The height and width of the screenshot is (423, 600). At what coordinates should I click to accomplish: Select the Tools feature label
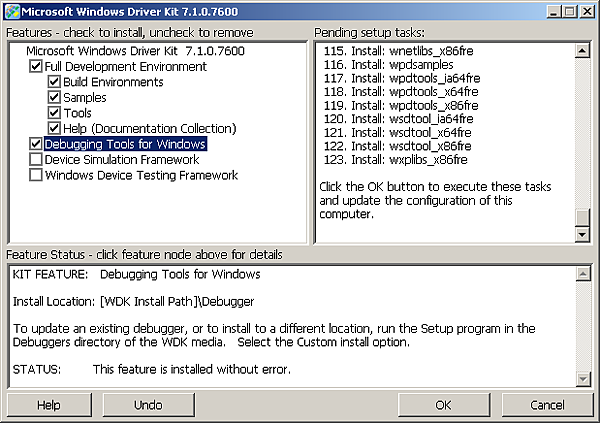pyautogui.click(x=77, y=113)
